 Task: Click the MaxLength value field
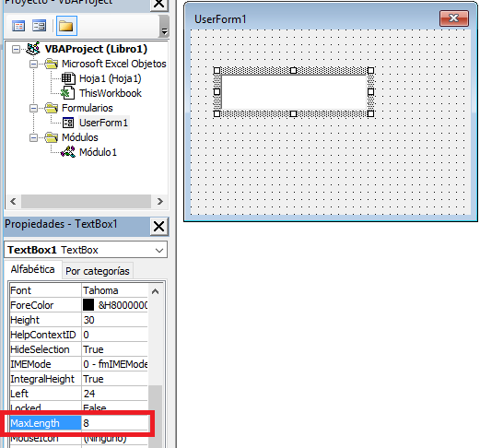pyautogui.click(x=115, y=423)
